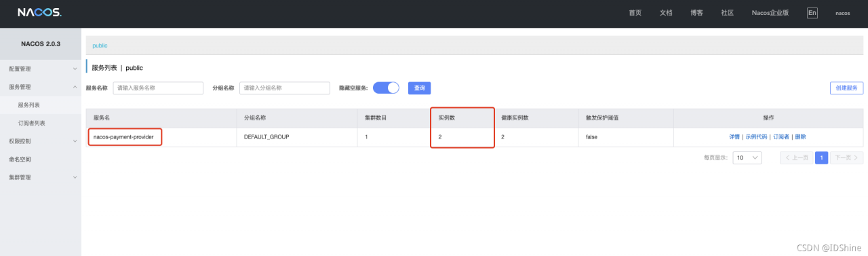Click the NACOS logo
The image size is (868, 256).
click(40, 13)
